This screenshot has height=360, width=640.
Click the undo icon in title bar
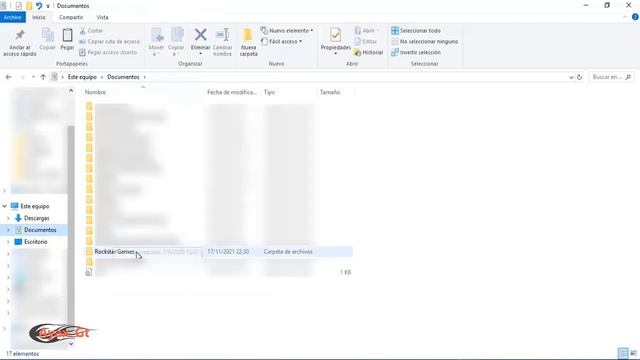(39, 6)
